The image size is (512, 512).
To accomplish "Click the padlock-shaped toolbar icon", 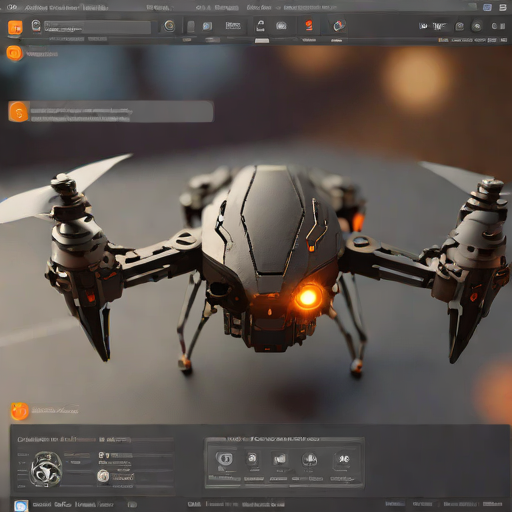I will [x=260, y=25].
